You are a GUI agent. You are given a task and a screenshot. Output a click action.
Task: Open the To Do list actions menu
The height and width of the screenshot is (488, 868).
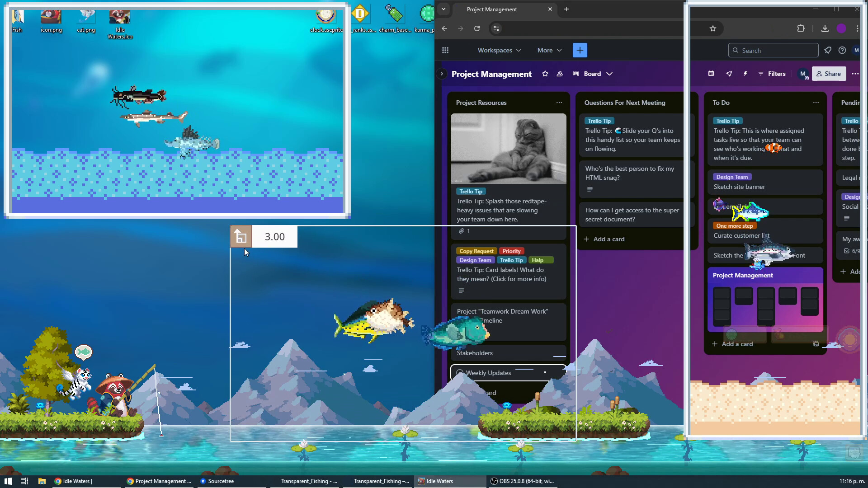coord(816,103)
